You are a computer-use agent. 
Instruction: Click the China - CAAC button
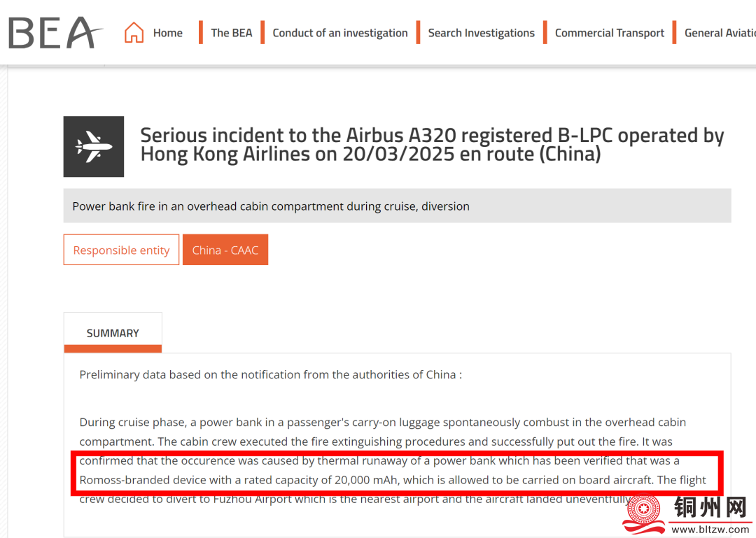225,250
